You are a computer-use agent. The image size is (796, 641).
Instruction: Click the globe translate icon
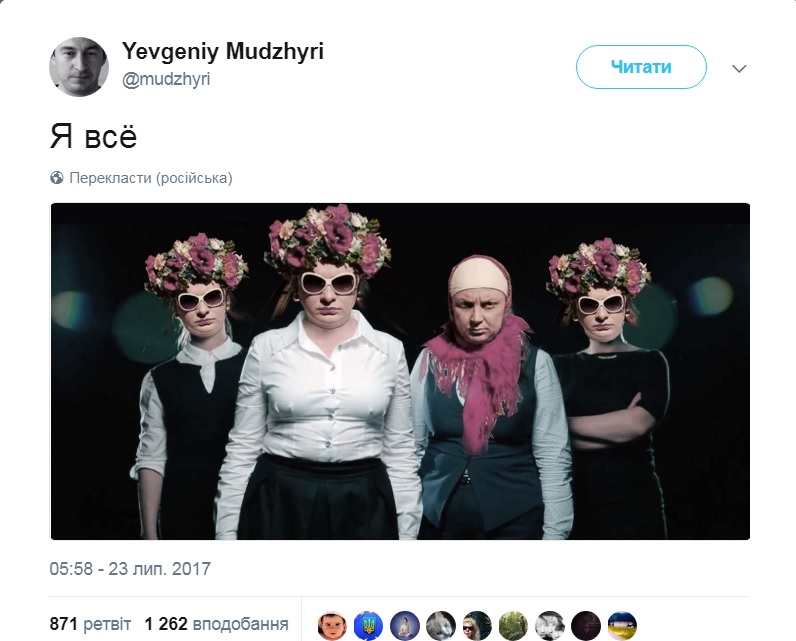click(57, 178)
